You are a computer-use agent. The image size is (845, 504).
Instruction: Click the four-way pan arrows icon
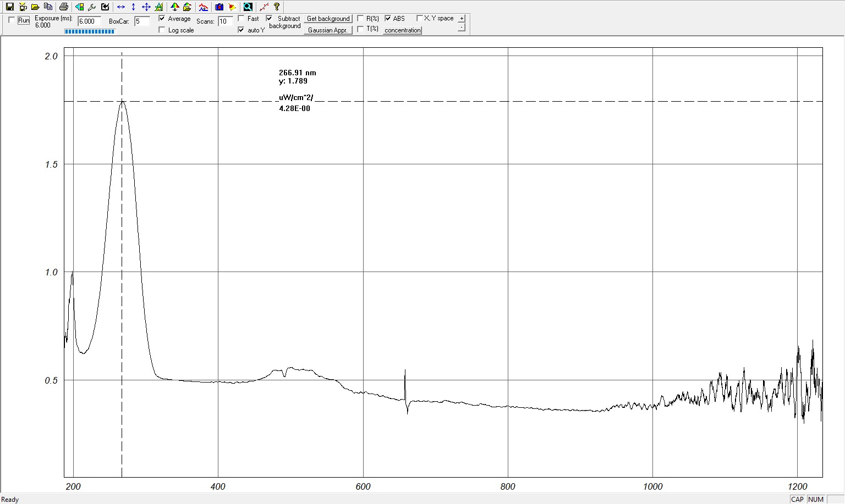coord(146,7)
